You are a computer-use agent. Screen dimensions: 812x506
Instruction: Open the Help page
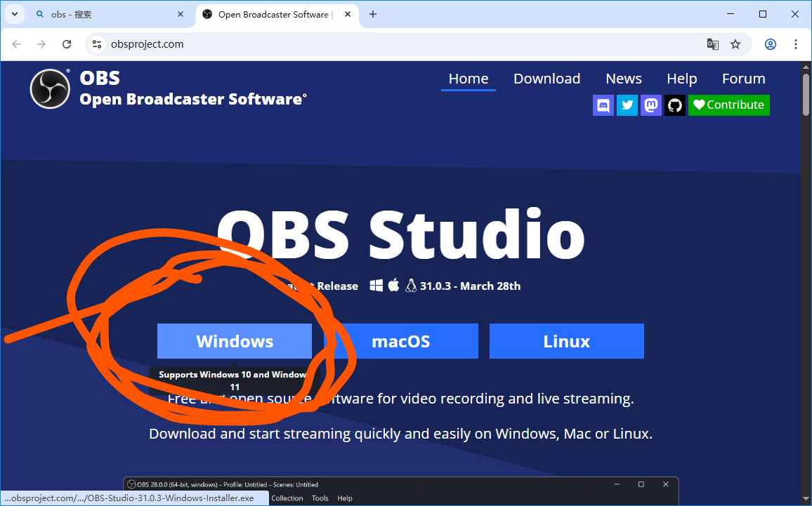point(681,79)
